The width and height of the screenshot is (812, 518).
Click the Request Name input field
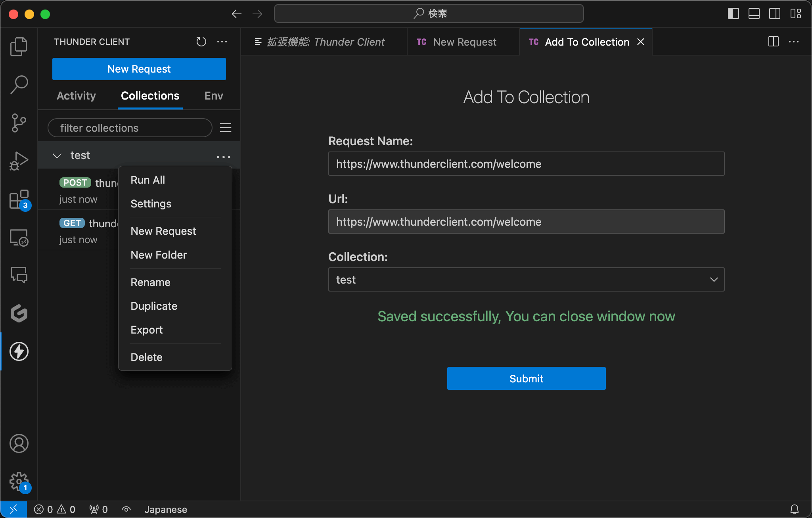526,164
